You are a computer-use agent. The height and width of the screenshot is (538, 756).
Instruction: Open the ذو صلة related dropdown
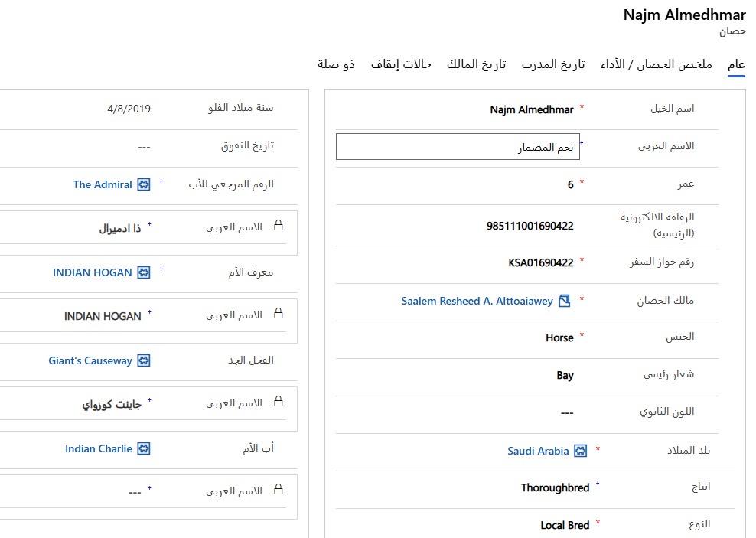[336, 64]
